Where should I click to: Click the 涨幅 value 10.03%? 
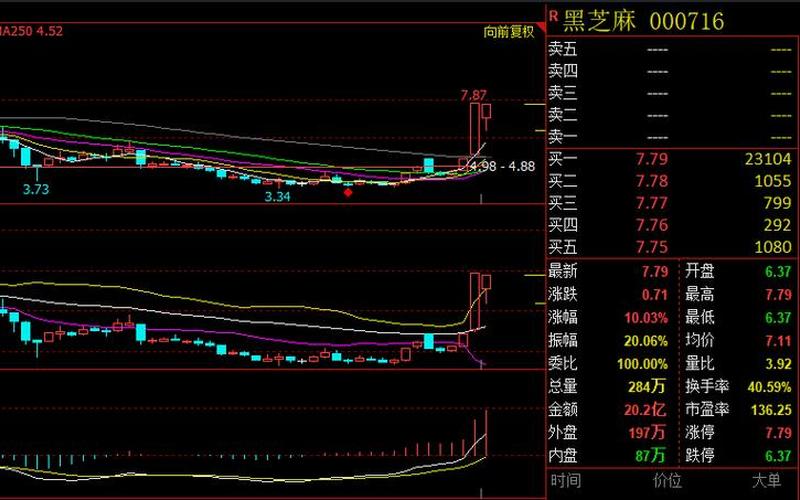coord(646,318)
